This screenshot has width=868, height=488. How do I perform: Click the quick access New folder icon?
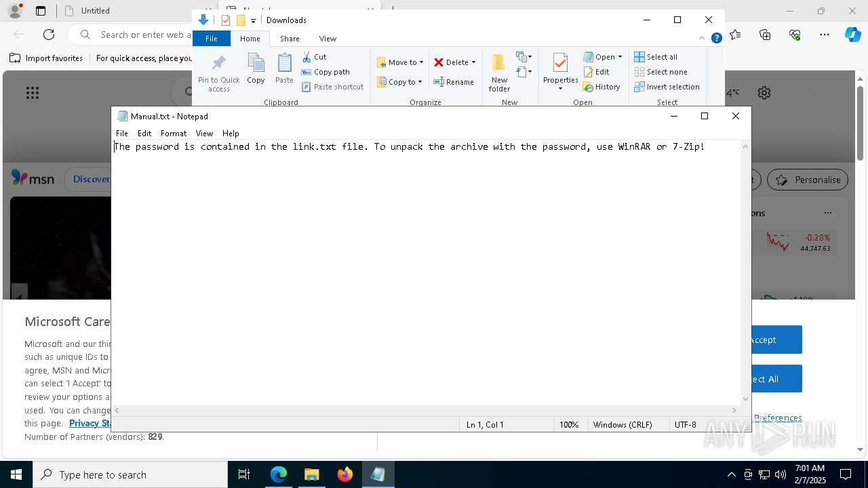click(x=241, y=20)
